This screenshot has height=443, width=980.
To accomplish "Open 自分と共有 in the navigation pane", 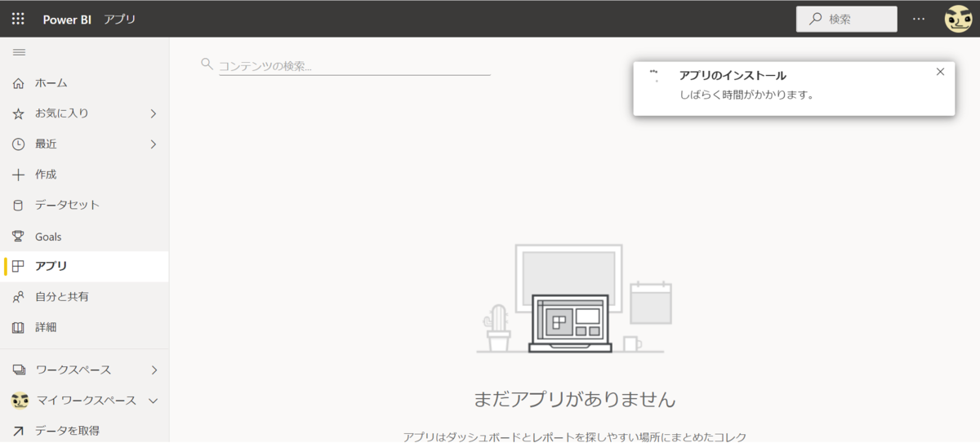I will [84, 297].
